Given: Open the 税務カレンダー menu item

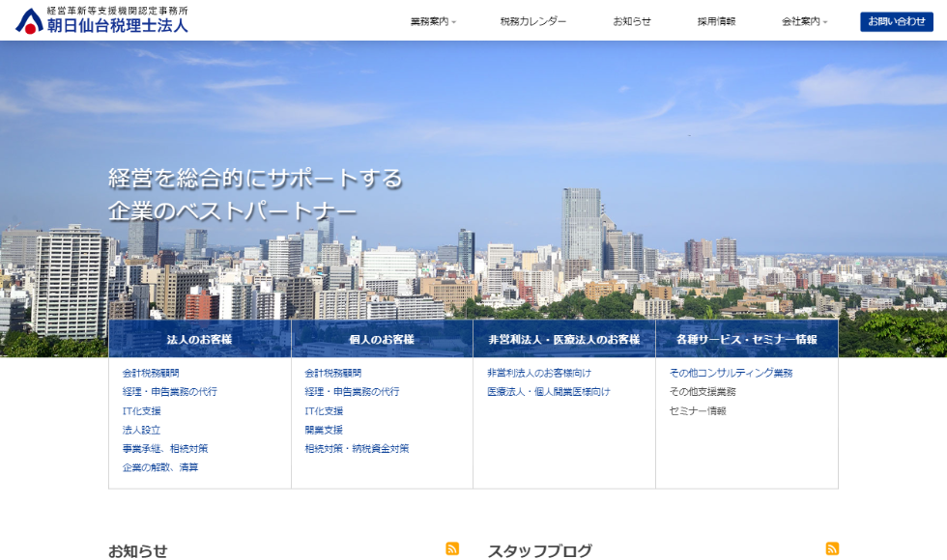Looking at the screenshot, I should [x=533, y=21].
